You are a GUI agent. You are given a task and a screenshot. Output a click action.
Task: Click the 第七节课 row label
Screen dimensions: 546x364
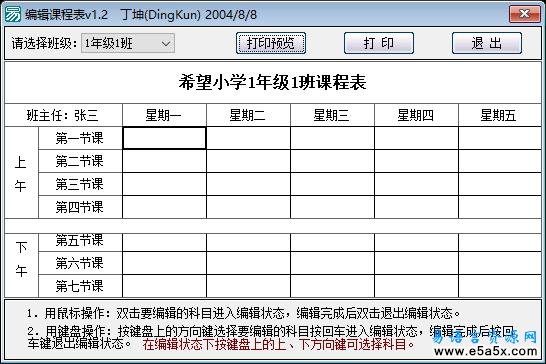click(x=80, y=286)
